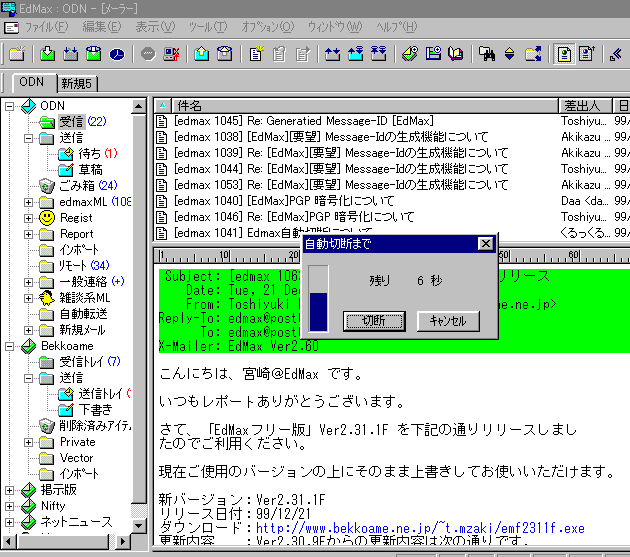Sort messages by 件名 column header
Viewport: 630px width, 557px height.
[x=365, y=106]
